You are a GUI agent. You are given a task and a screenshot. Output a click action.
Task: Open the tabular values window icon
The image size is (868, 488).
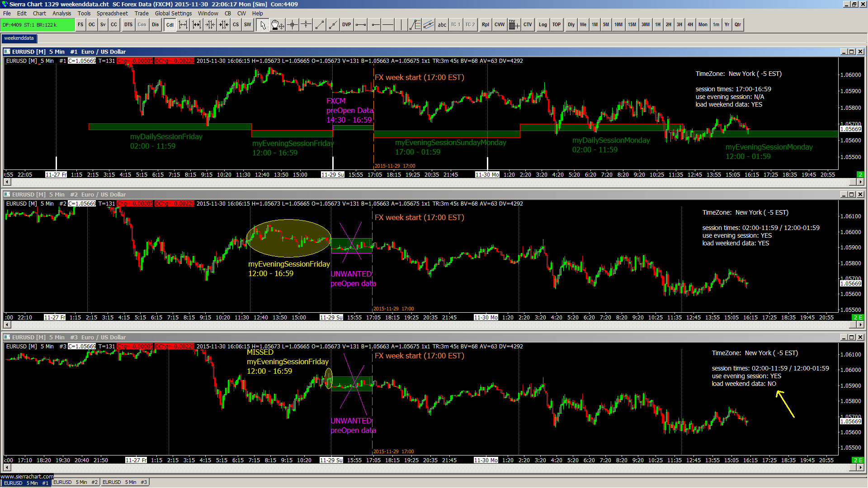[x=514, y=25]
